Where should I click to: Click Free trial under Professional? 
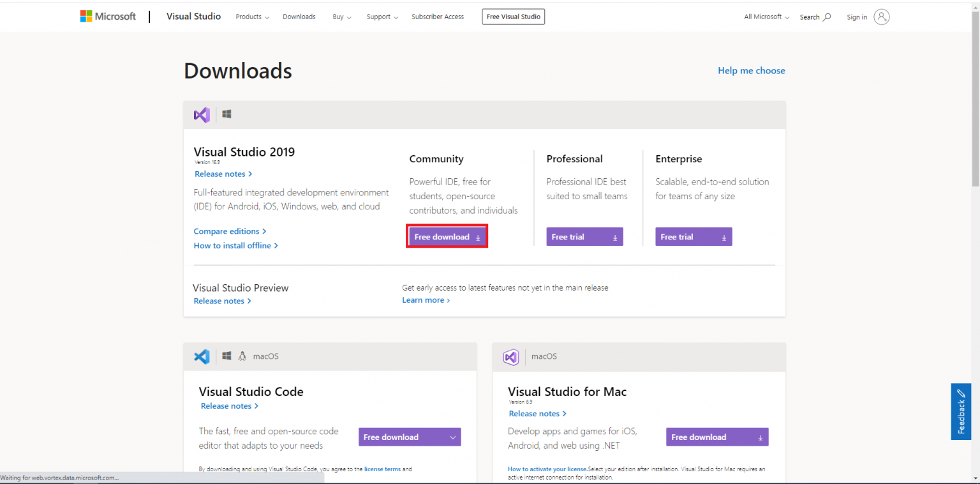click(584, 237)
